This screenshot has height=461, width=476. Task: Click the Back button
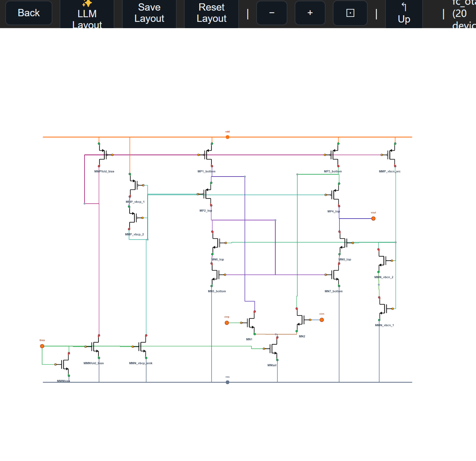coord(29,13)
